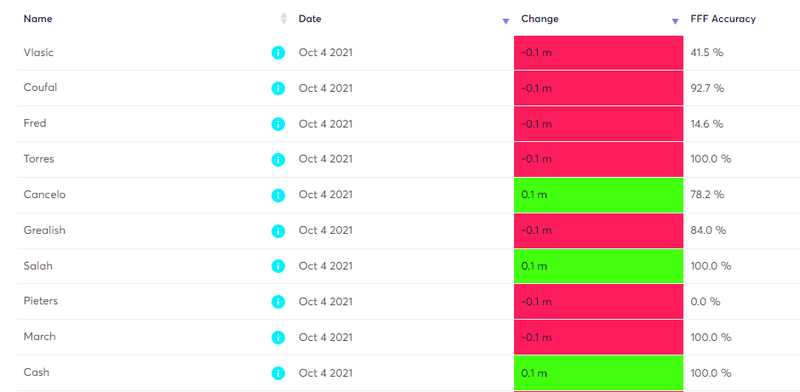
Task: Select the Name column header
Action: pyautogui.click(x=38, y=19)
